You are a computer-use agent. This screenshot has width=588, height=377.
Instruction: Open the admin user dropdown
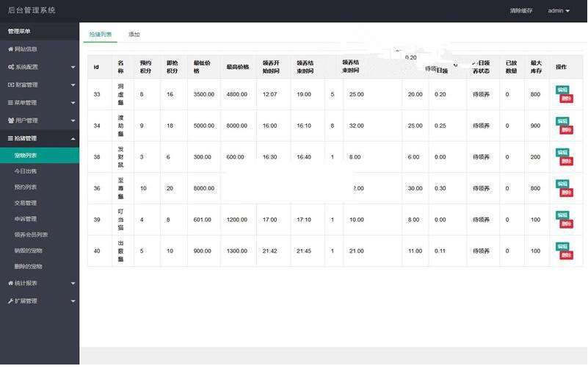[559, 11]
